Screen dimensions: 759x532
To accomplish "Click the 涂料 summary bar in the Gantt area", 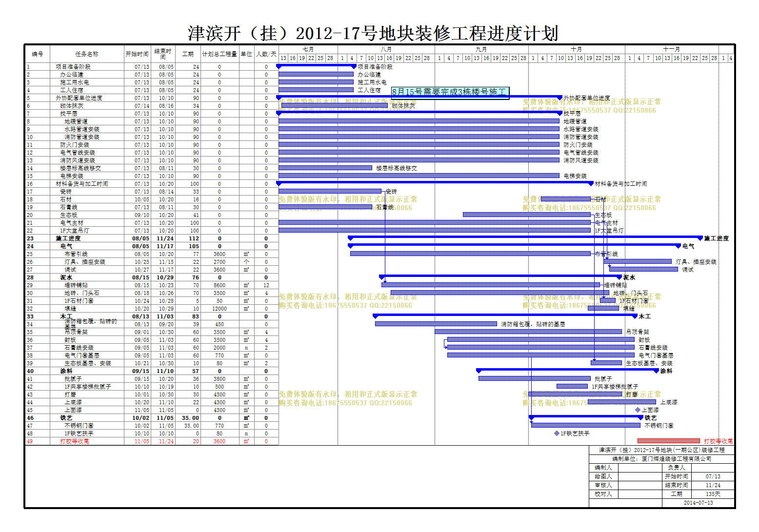I will (567, 370).
